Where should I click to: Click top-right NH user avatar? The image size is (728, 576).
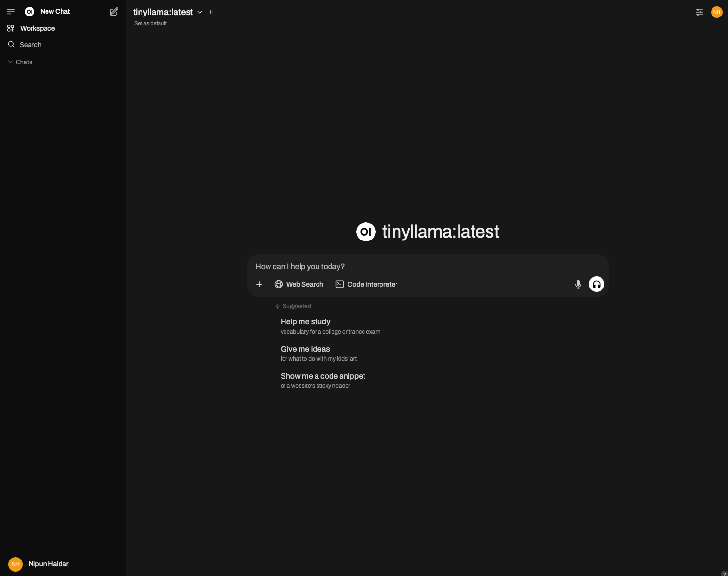point(716,12)
